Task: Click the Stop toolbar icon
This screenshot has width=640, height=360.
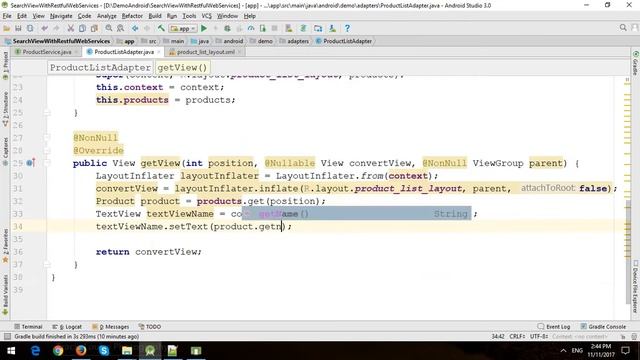Action: tap(274, 28)
